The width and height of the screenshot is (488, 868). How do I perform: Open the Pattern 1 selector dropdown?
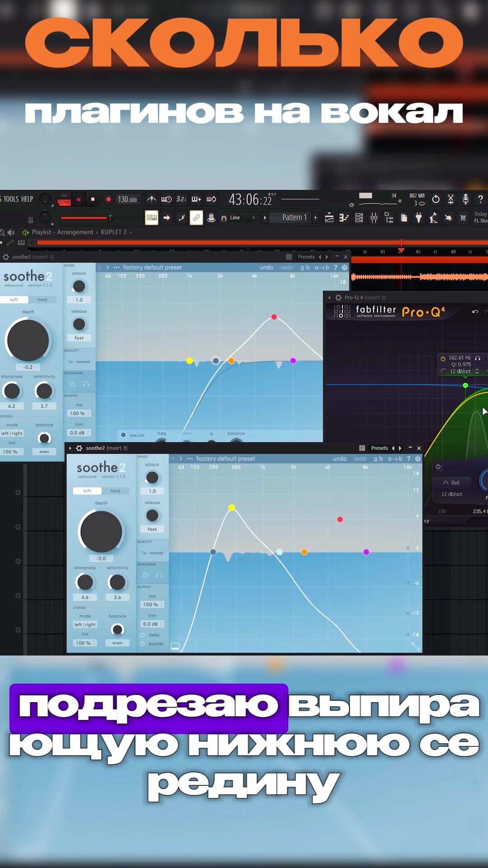[x=294, y=217]
